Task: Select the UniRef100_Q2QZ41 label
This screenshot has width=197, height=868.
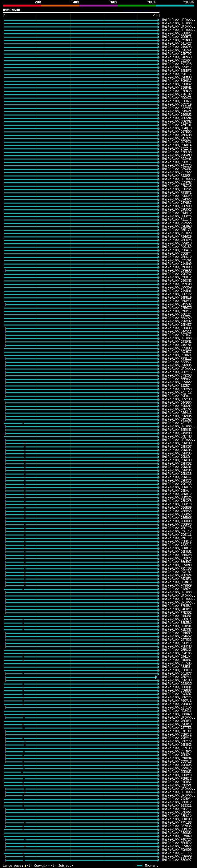Action: point(176,50)
